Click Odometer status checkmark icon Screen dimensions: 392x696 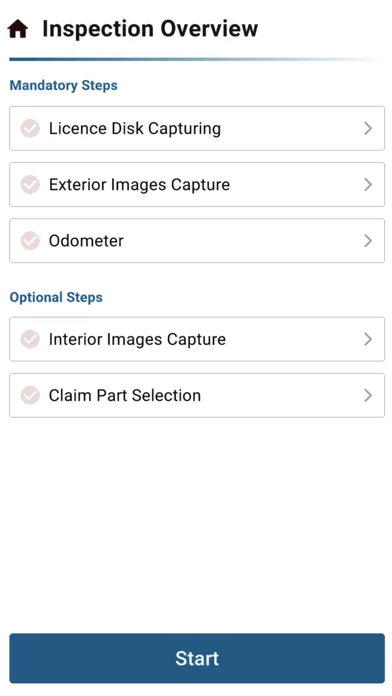[x=30, y=241]
